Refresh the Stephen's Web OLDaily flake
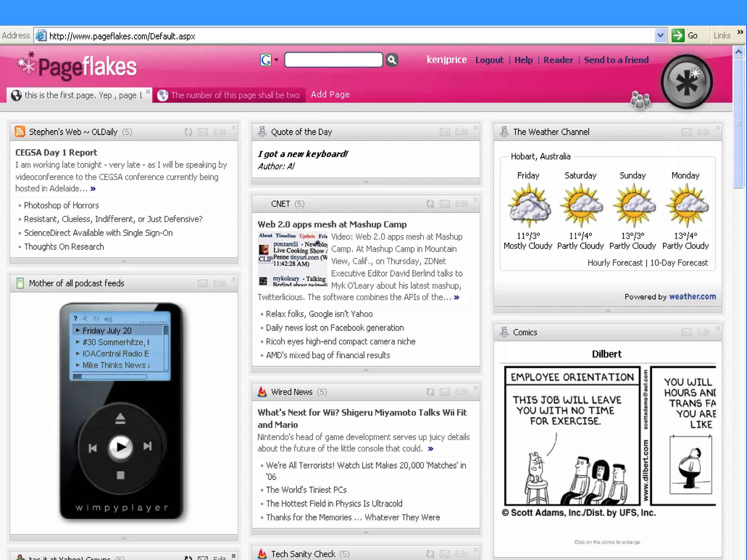The image size is (747, 560). (188, 132)
